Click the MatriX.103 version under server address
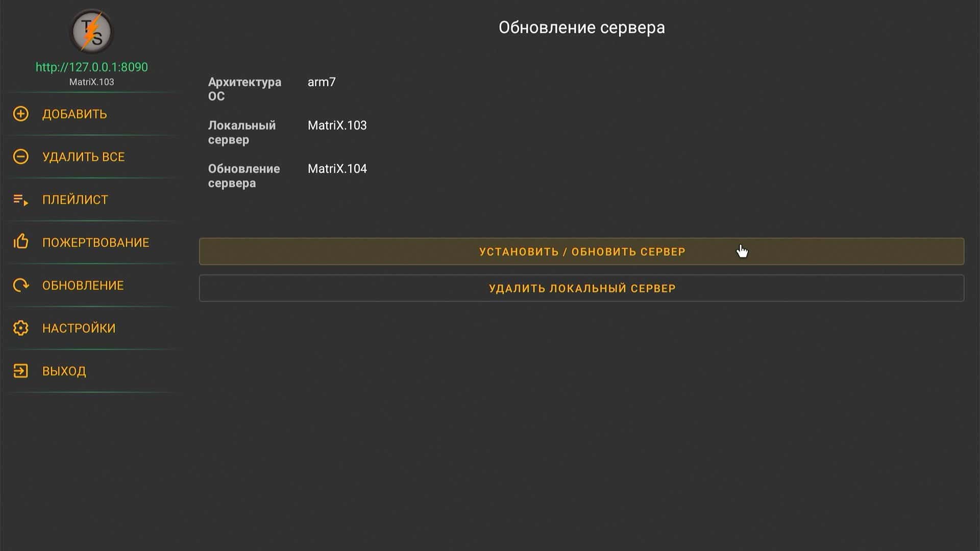Image resolution: width=980 pixels, height=551 pixels. 92,82
